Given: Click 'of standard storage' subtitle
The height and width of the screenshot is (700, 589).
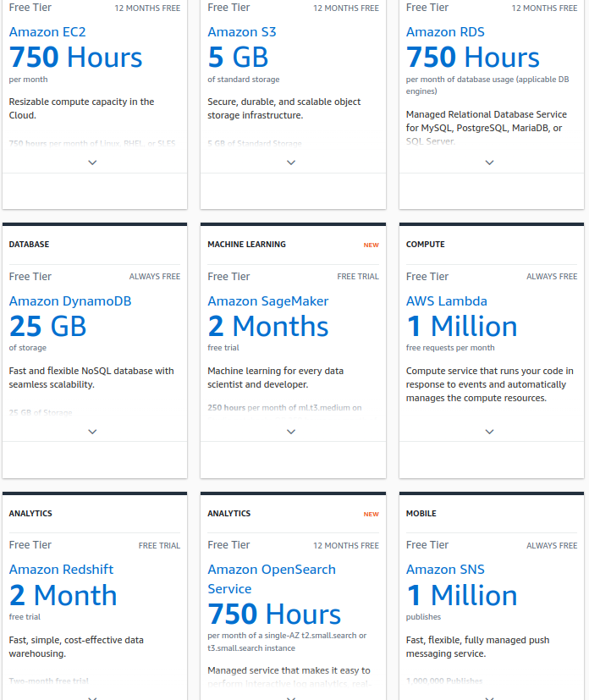Looking at the screenshot, I should [244, 80].
